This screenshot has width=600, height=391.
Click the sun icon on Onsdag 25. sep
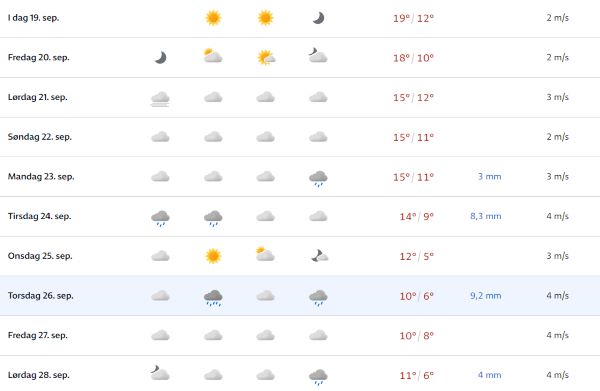[213, 256]
